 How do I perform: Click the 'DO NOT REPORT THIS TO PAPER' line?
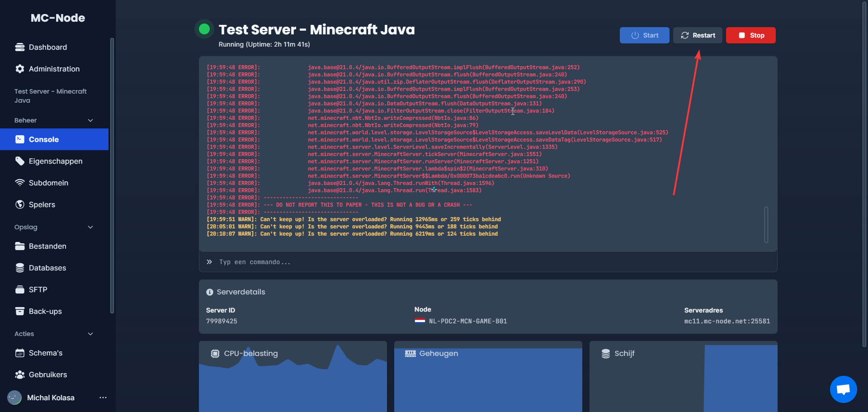click(x=340, y=205)
